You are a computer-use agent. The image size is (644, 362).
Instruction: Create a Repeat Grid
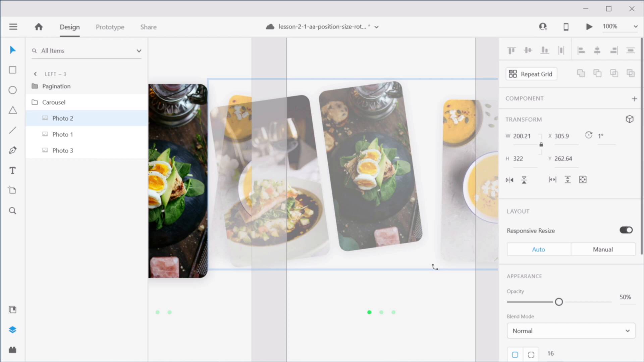pyautogui.click(x=531, y=74)
